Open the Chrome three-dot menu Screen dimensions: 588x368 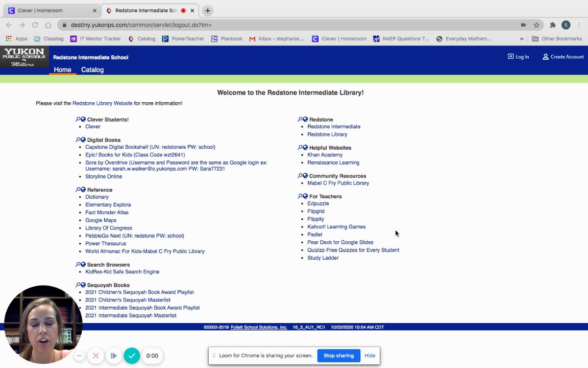pyautogui.click(x=579, y=25)
